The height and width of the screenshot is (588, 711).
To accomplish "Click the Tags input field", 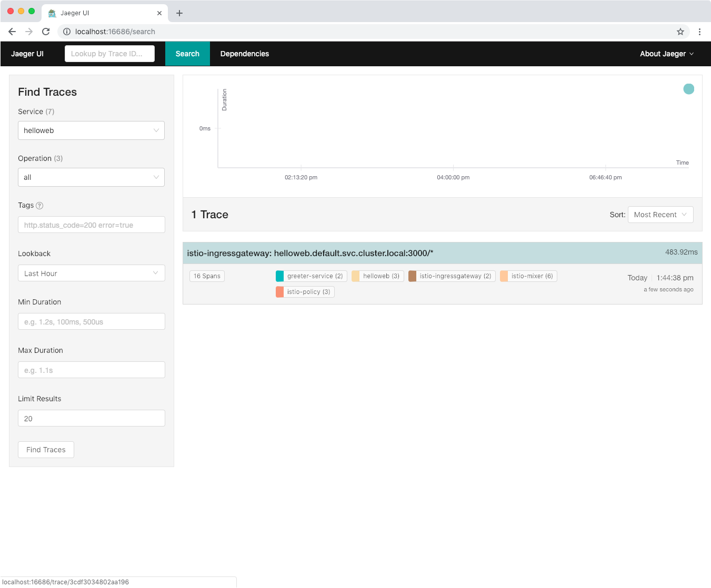I will pos(92,225).
